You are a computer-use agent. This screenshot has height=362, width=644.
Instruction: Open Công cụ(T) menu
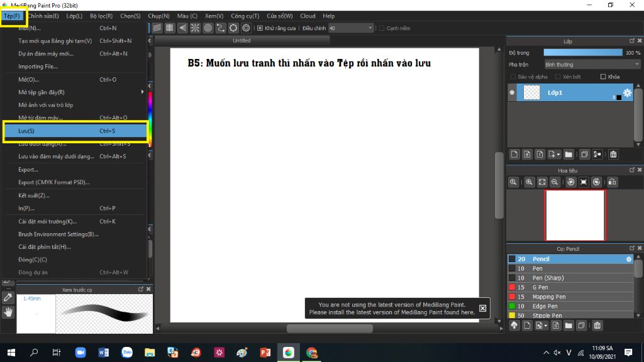click(x=245, y=16)
